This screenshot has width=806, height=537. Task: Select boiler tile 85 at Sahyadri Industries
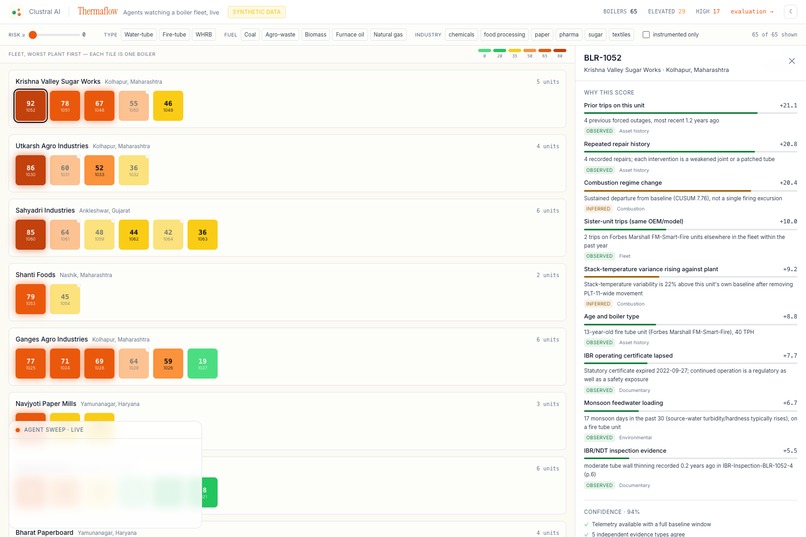[x=30, y=235]
